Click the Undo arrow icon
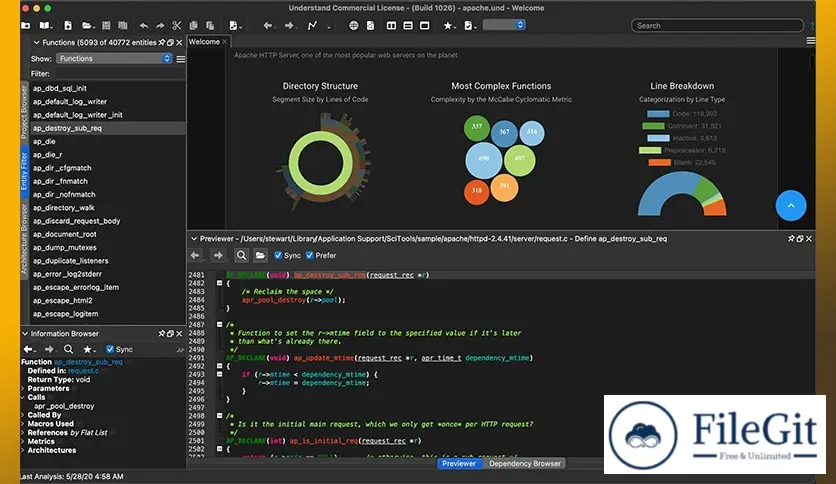The height and width of the screenshot is (484, 836). (143, 26)
